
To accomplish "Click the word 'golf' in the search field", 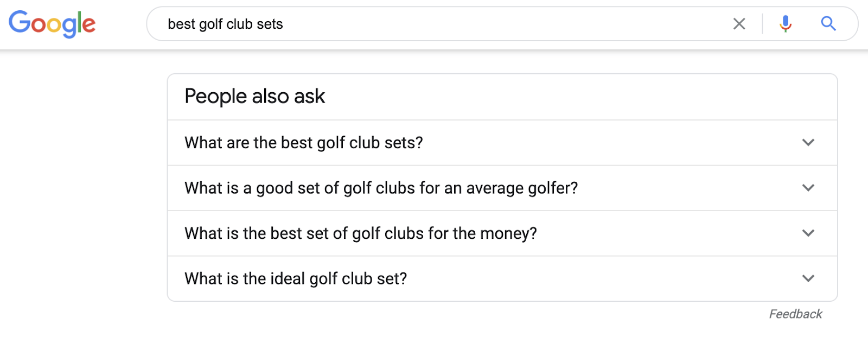I will click(210, 24).
